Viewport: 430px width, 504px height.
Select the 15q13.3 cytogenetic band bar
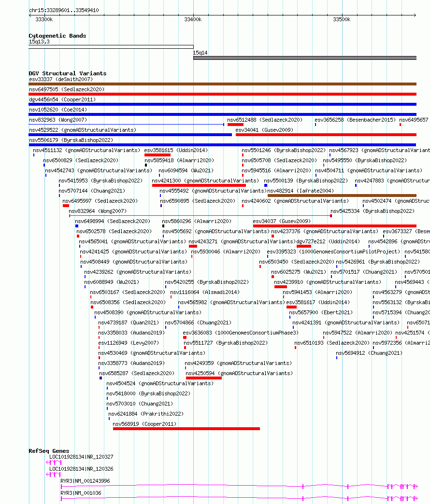(111, 47)
